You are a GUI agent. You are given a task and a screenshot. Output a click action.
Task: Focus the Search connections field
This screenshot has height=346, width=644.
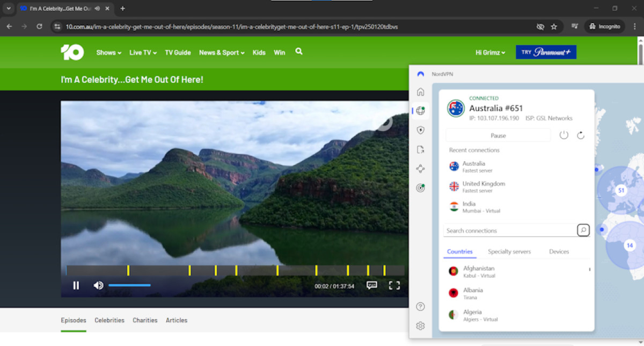coord(510,230)
